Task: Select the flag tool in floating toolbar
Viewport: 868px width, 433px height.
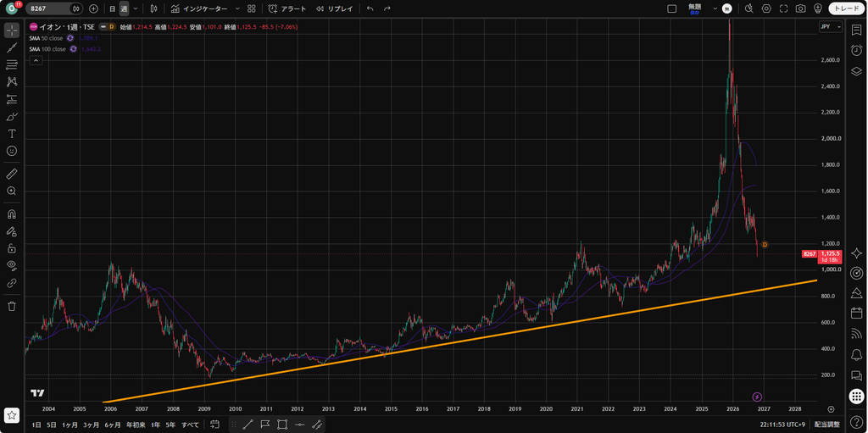Action: pyautogui.click(x=264, y=425)
